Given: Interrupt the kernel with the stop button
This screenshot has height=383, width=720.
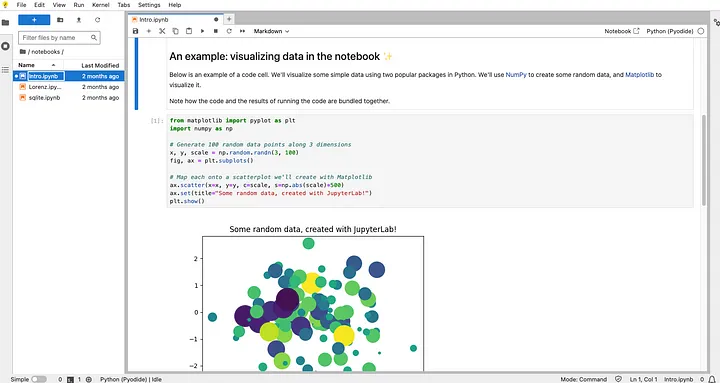Looking at the screenshot, I should [215, 31].
